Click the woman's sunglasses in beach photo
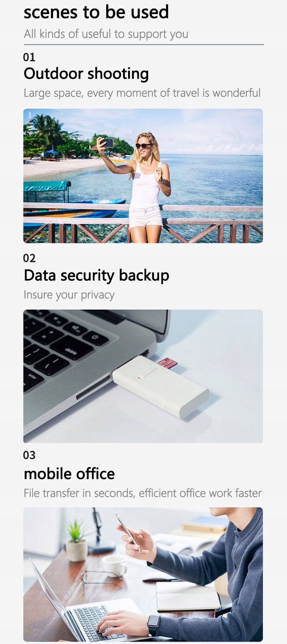This screenshot has height=644, width=287. pyautogui.click(x=144, y=146)
